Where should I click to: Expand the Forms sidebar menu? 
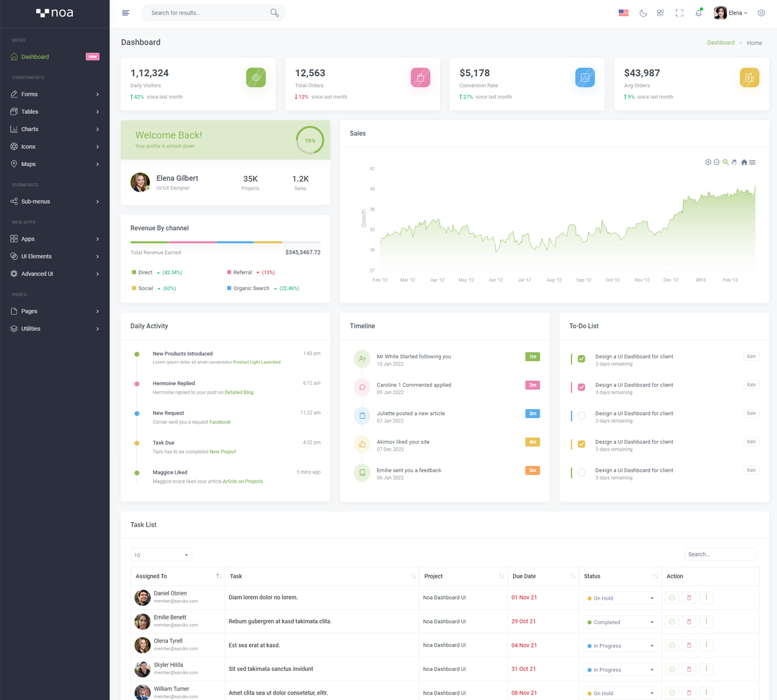(x=54, y=94)
